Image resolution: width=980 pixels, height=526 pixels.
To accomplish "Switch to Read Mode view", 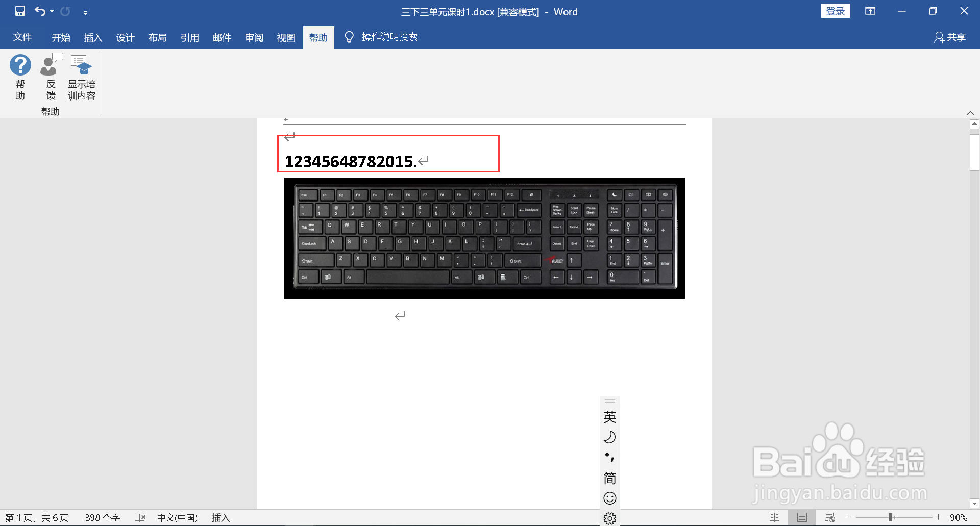I will 774,517.
